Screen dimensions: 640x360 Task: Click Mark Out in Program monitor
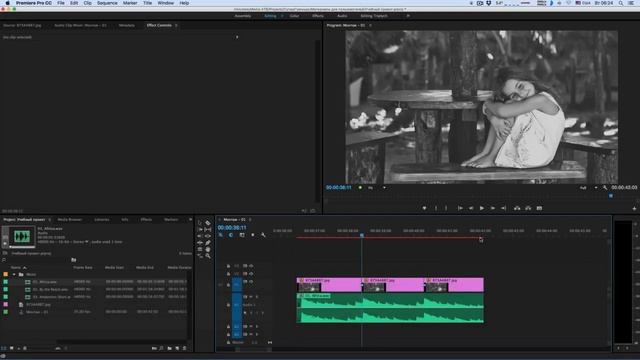click(x=446, y=208)
